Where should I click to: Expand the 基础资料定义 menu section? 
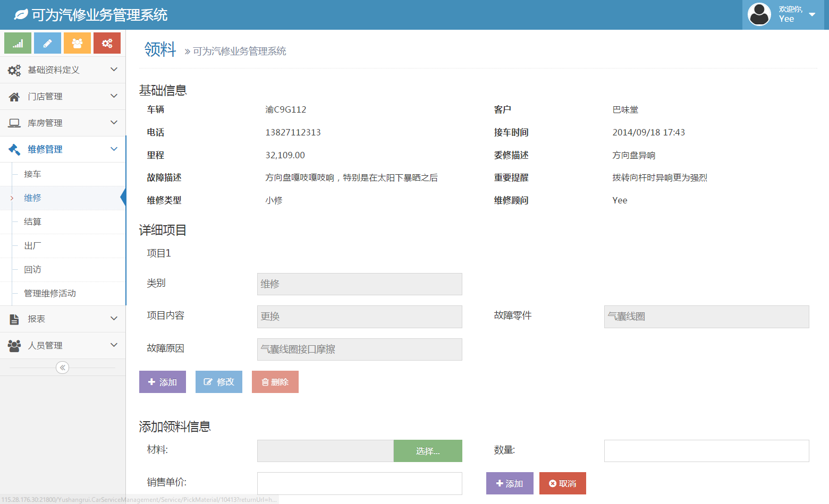click(63, 70)
